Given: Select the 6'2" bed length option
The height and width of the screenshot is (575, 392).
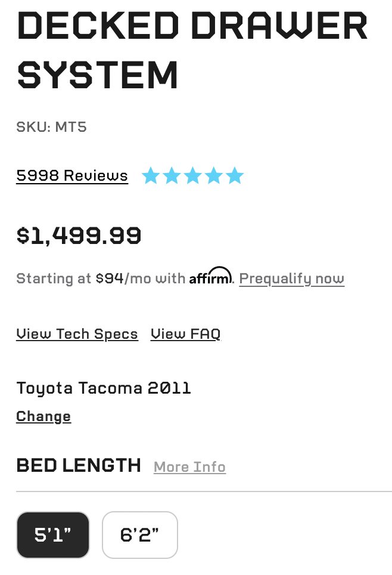Looking at the screenshot, I should [x=140, y=535].
